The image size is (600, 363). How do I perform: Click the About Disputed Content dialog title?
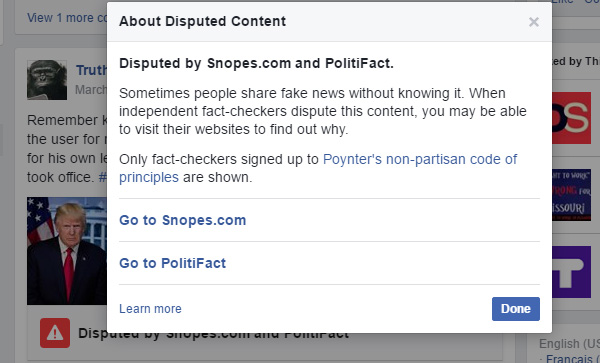point(202,21)
